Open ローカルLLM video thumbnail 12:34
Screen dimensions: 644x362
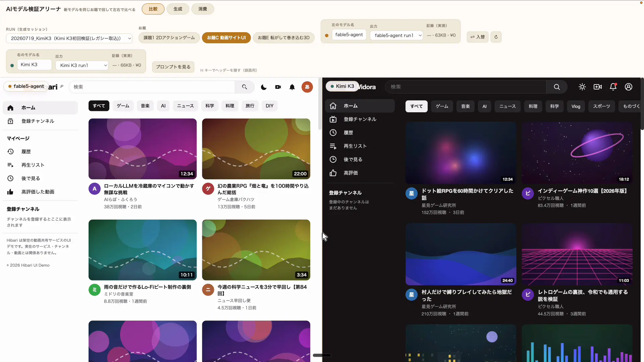[x=143, y=149]
